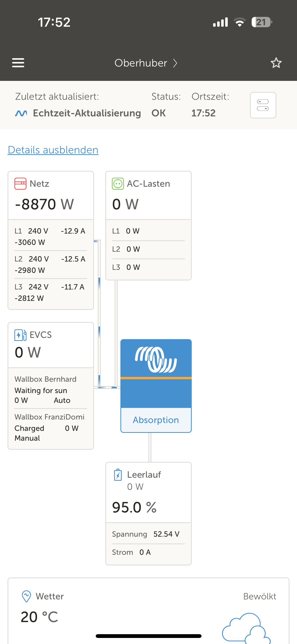Click the Details ausblenden link

point(53,150)
